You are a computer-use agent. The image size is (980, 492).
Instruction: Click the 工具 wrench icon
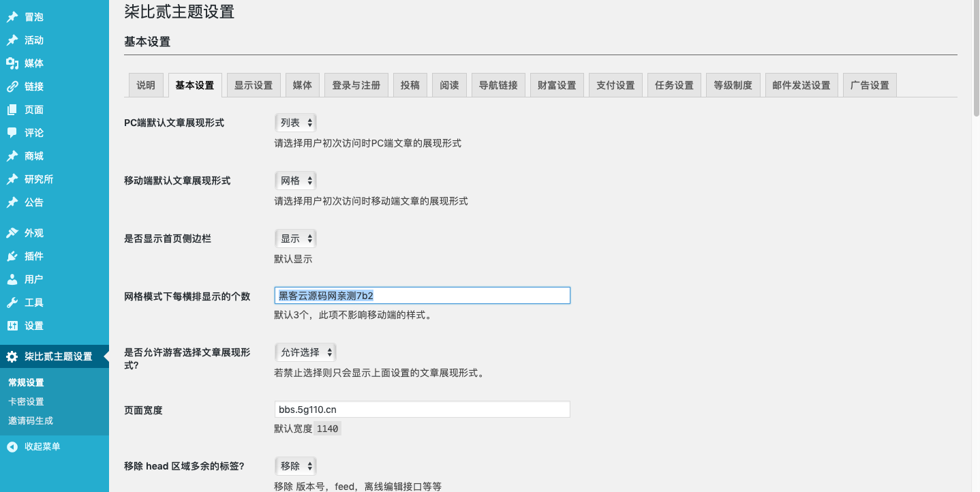tap(12, 303)
